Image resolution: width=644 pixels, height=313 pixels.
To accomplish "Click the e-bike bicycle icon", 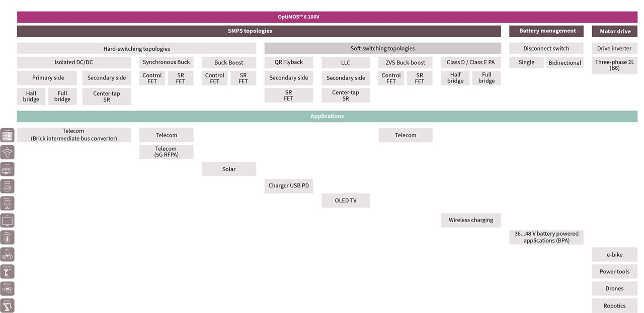I will click(8, 254).
